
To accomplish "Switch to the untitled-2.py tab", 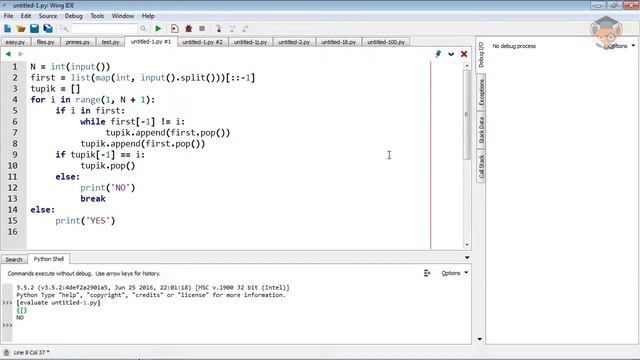I will 294,42.
